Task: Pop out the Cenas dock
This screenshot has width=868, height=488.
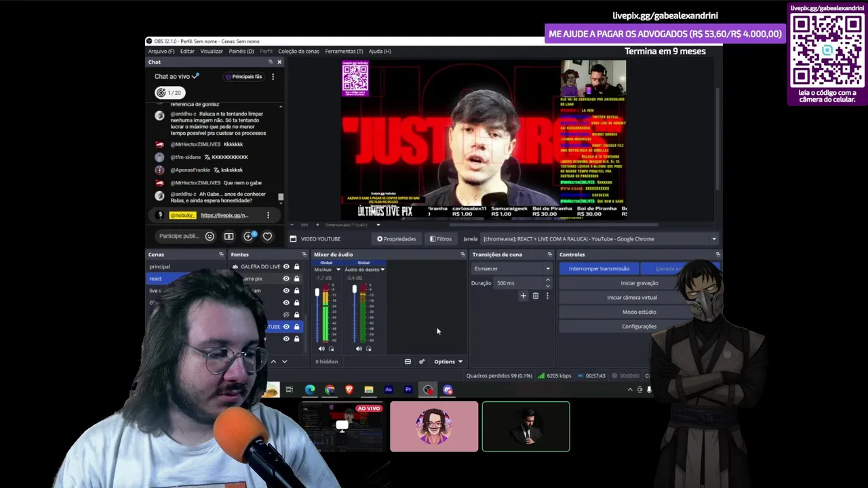Action: pyautogui.click(x=221, y=254)
